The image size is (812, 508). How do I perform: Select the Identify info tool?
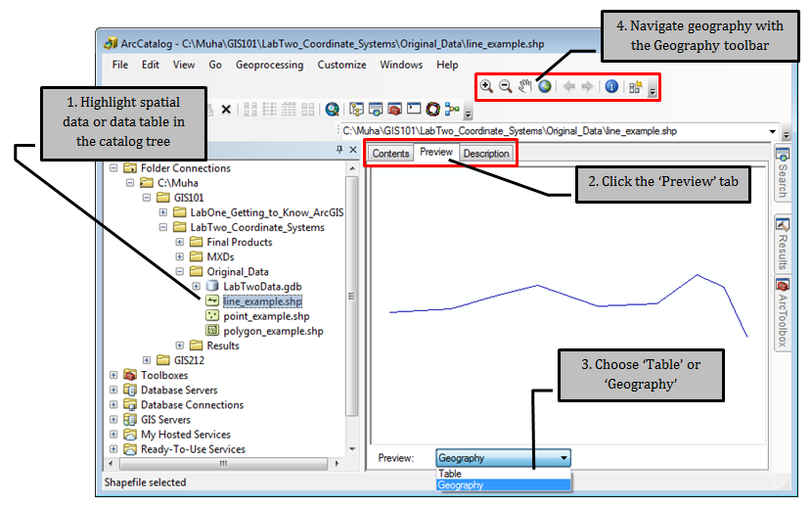click(x=611, y=86)
